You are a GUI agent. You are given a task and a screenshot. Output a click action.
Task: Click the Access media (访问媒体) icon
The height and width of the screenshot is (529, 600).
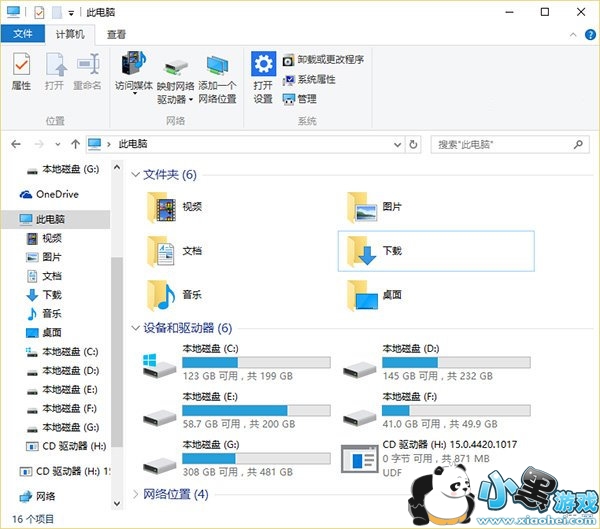point(134,73)
